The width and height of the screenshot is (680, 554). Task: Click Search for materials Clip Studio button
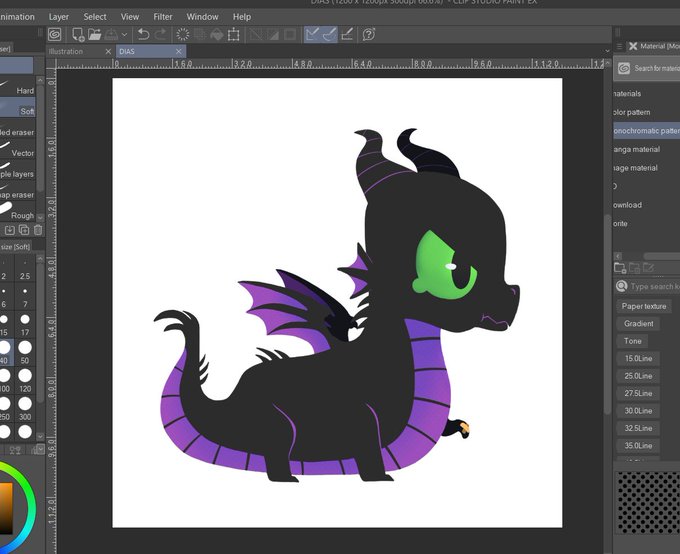648,68
